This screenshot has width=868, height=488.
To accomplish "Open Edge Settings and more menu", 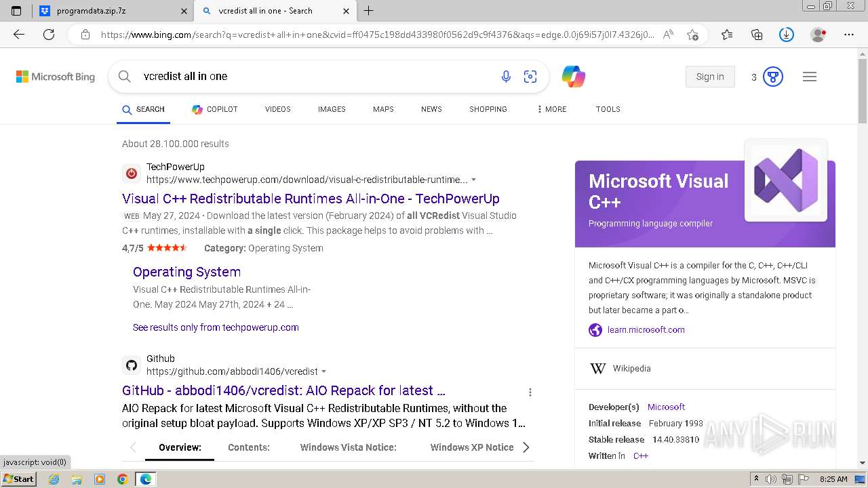I will coord(849,35).
